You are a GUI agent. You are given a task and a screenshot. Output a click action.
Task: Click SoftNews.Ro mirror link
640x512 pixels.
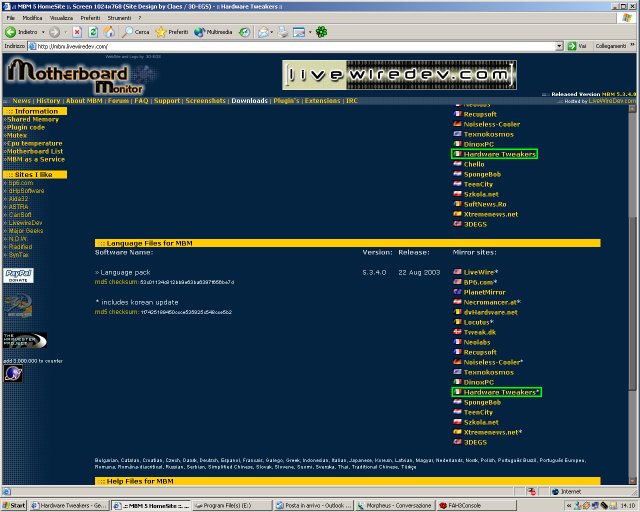click(485, 204)
